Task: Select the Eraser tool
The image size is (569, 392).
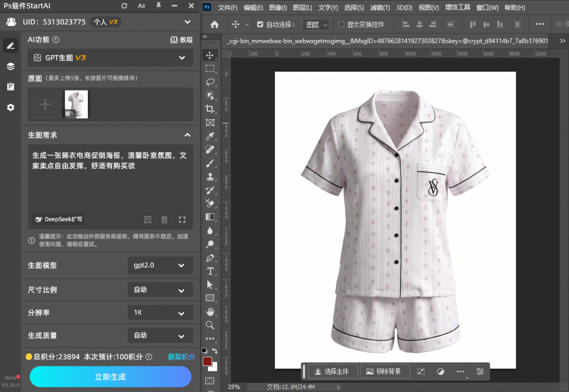Action: 209,203
